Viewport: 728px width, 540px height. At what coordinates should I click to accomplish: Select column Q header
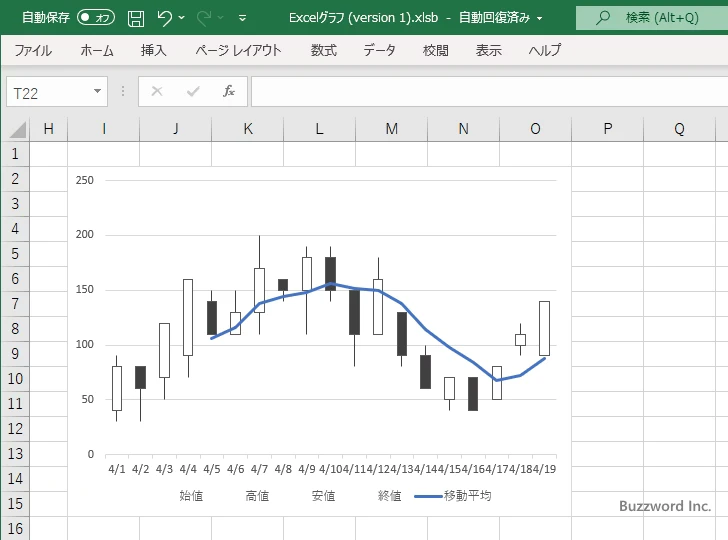click(x=679, y=129)
